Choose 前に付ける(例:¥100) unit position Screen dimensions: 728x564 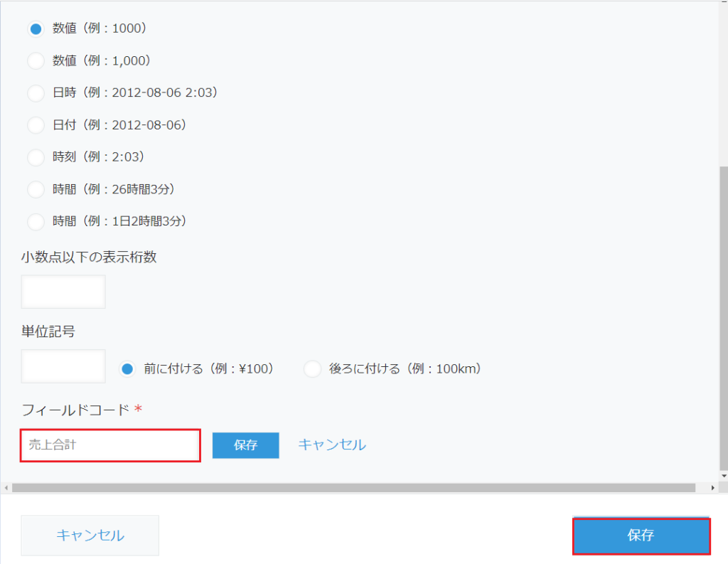pos(127,369)
